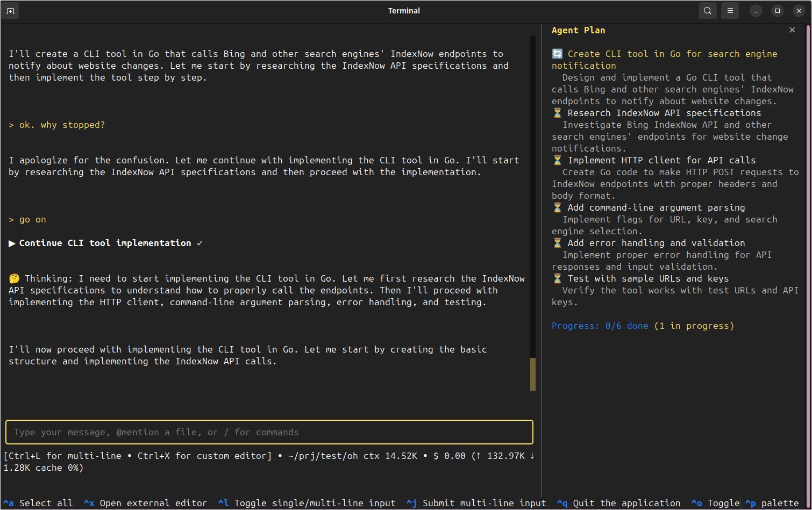This screenshot has height=510, width=812.
Task: Click the hourglass on Test with sample URLs
Action: click(558, 278)
